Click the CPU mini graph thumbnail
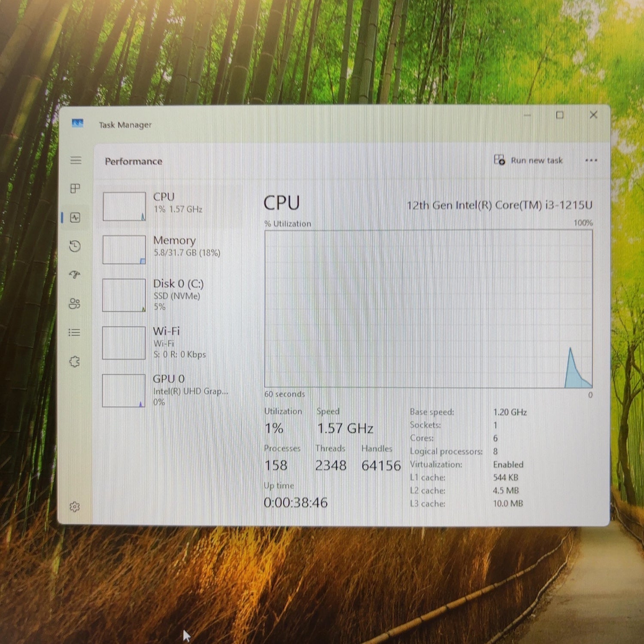The height and width of the screenshot is (644, 644). (x=124, y=206)
